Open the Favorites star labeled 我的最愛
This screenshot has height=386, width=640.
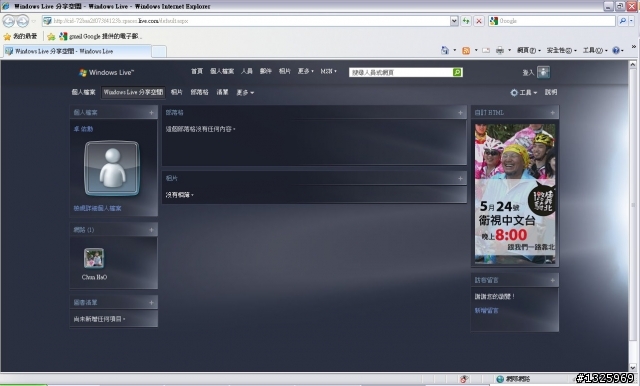point(20,36)
